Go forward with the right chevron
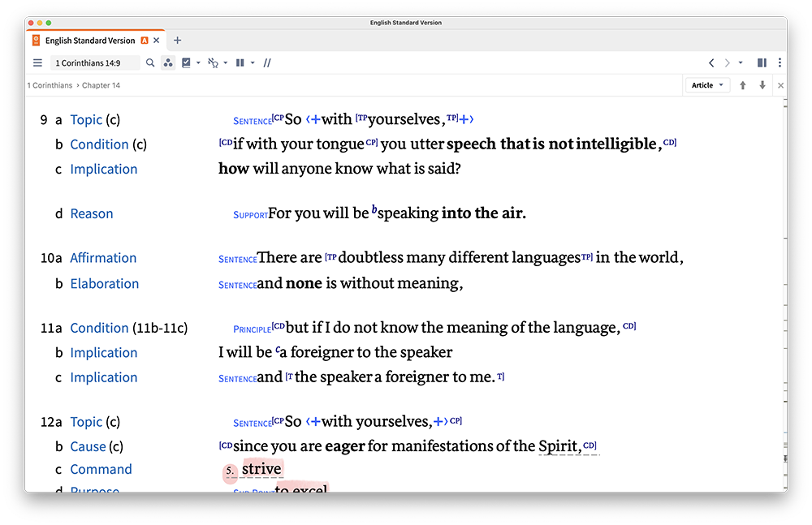 (x=727, y=63)
